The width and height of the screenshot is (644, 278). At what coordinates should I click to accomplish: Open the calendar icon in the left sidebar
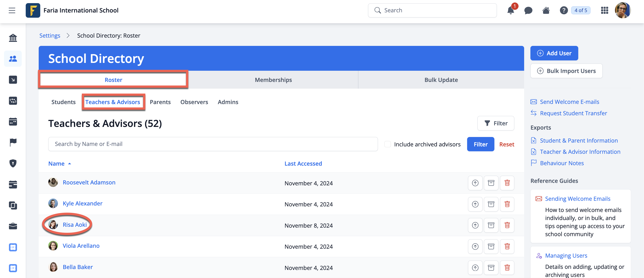tap(13, 122)
